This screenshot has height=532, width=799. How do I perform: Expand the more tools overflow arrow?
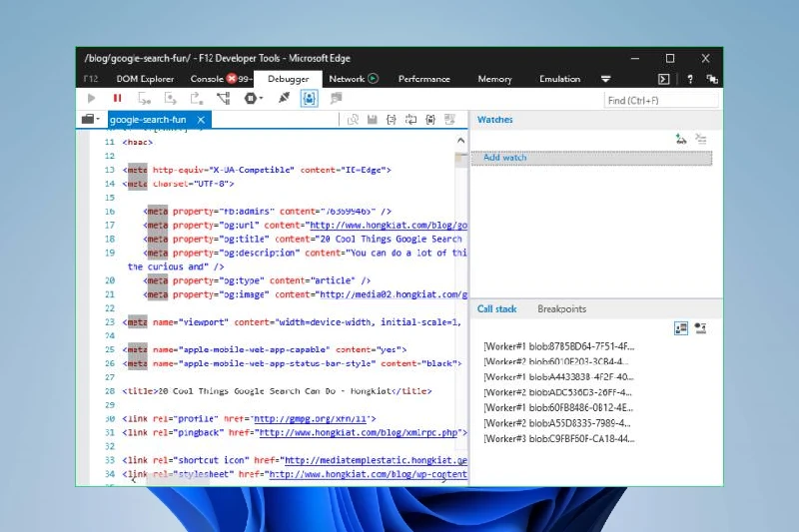605,79
